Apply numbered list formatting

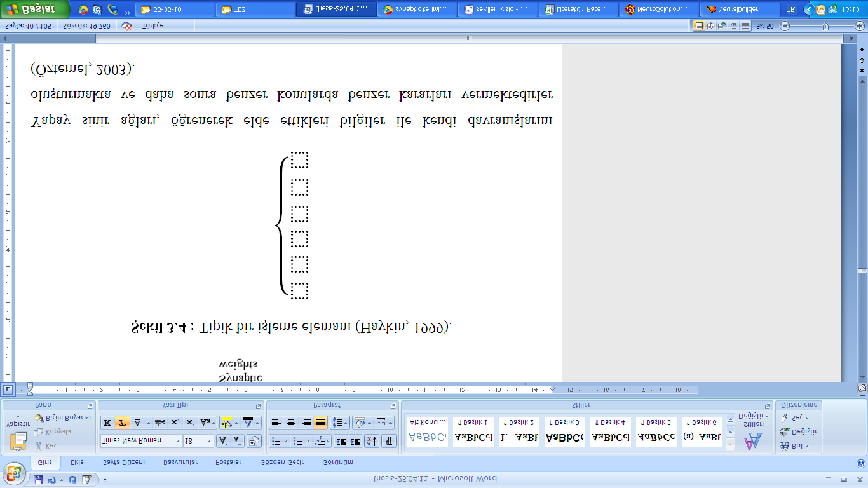click(x=298, y=441)
